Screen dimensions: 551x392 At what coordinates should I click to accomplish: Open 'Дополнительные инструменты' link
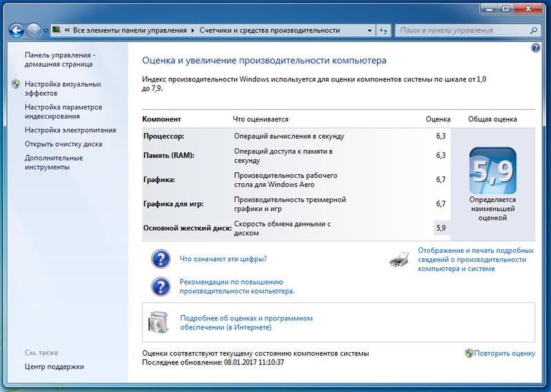coord(54,163)
